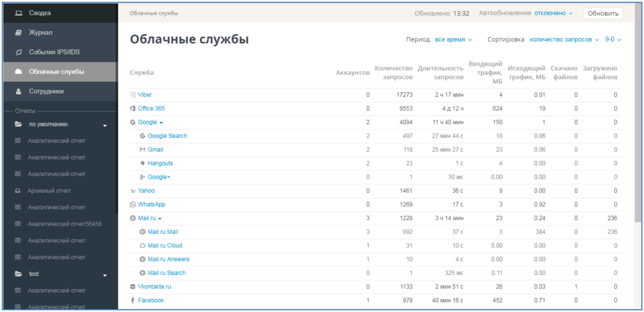Click the @ icon in Mail.ru parent row

132,218
